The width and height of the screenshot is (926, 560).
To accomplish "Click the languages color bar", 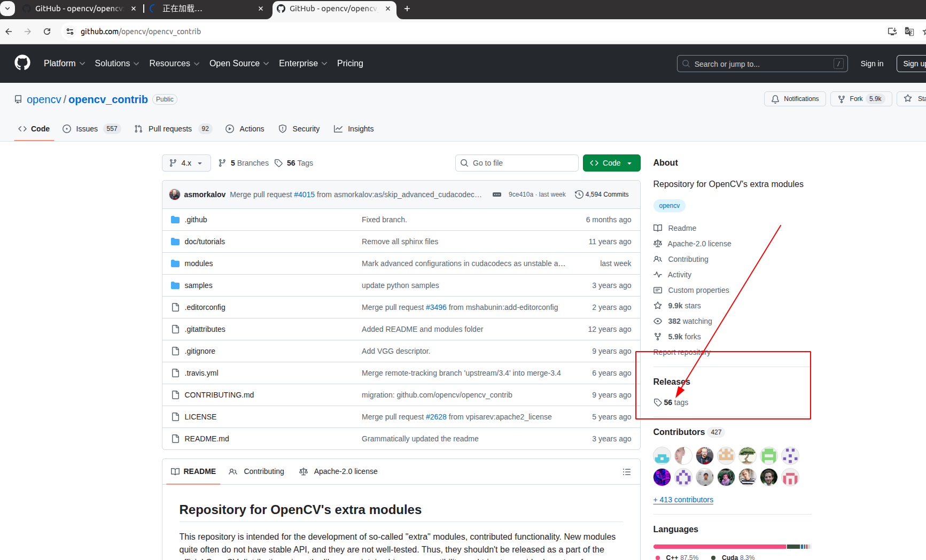I will 732,547.
